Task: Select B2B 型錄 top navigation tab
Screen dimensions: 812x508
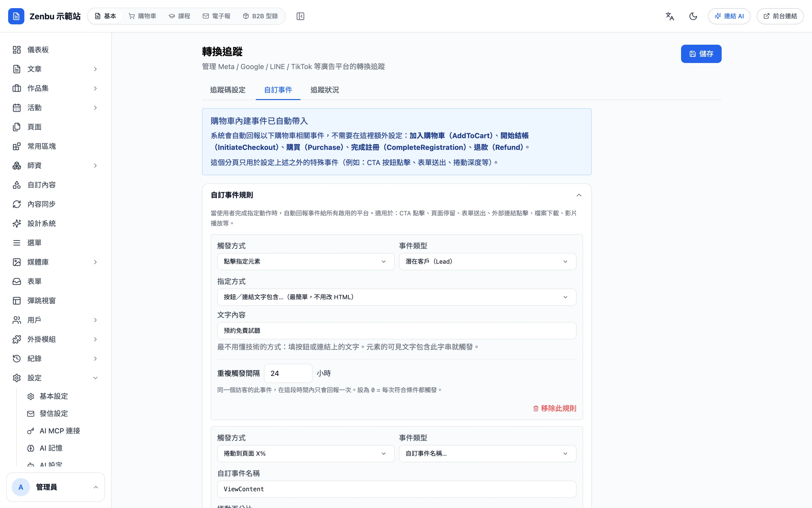Action: point(260,16)
